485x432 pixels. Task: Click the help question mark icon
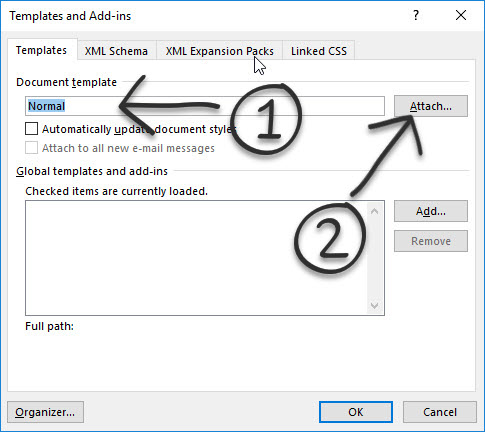(416, 15)
